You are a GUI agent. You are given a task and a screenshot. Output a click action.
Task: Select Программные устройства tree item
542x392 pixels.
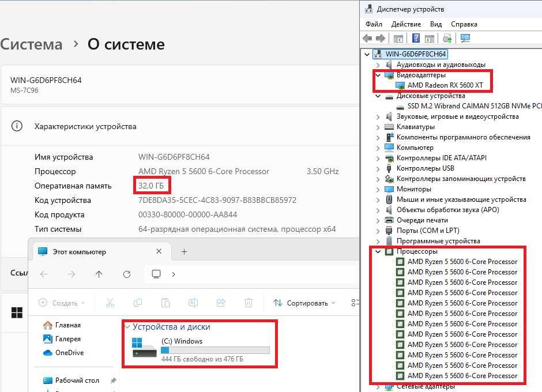438,241
